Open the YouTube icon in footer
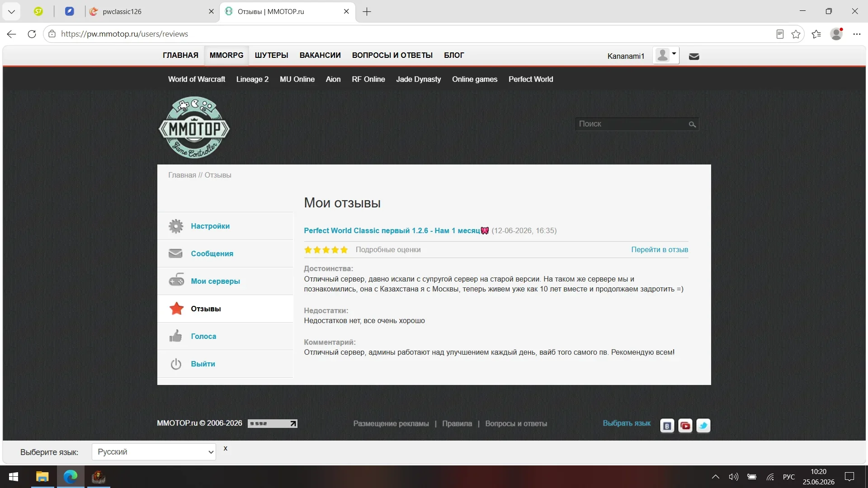Screen dimensions: 868x488 tap(685, 426)
